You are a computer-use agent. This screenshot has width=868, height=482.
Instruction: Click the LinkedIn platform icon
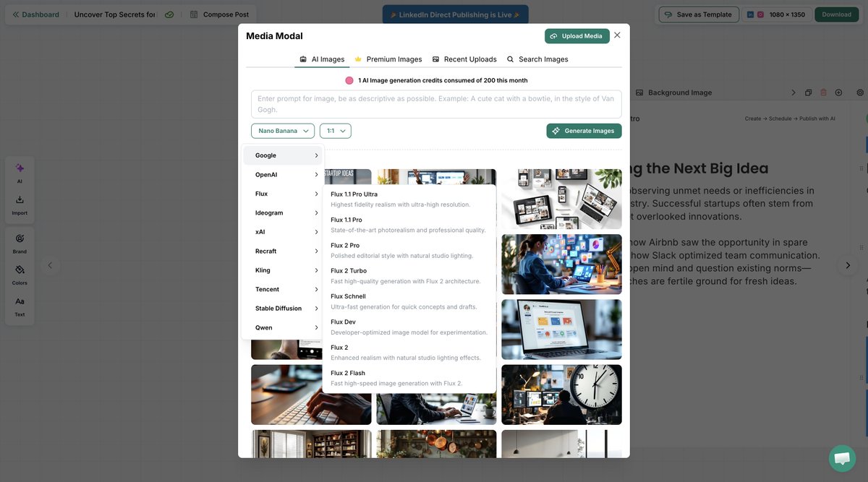[751, 14]
